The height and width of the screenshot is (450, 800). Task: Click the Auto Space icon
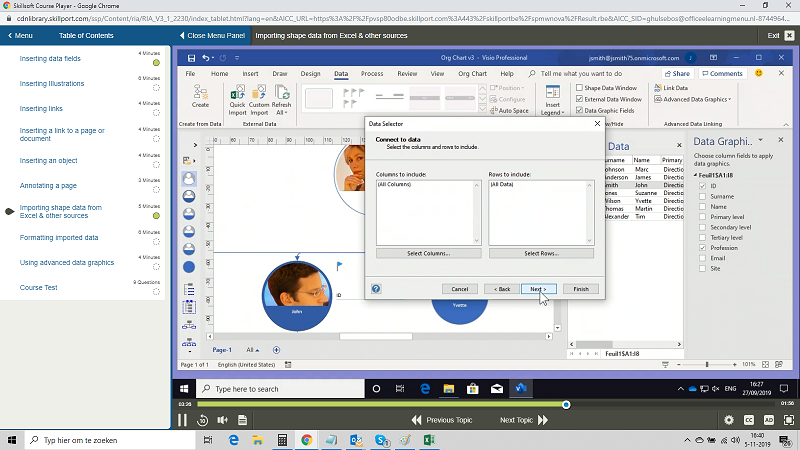494,111
